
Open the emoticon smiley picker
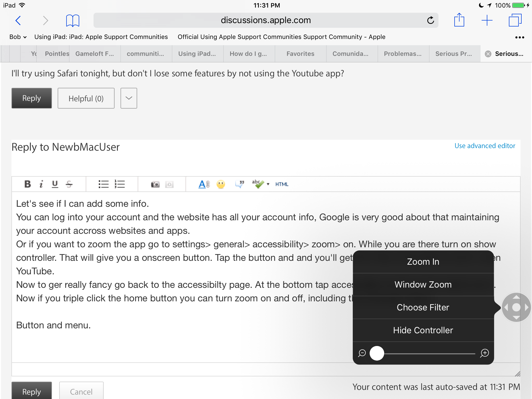click(221, 184)
